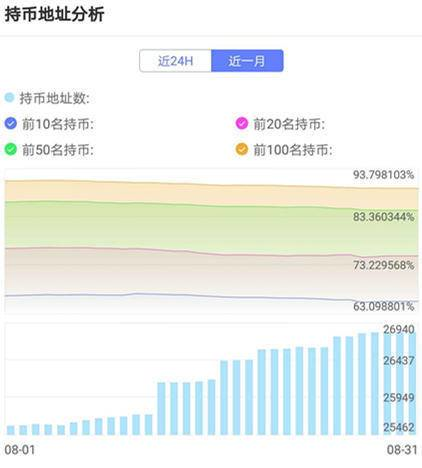Select the 近一月 tab
This screenshot has height=468, width=422.
tap(247, 61)
